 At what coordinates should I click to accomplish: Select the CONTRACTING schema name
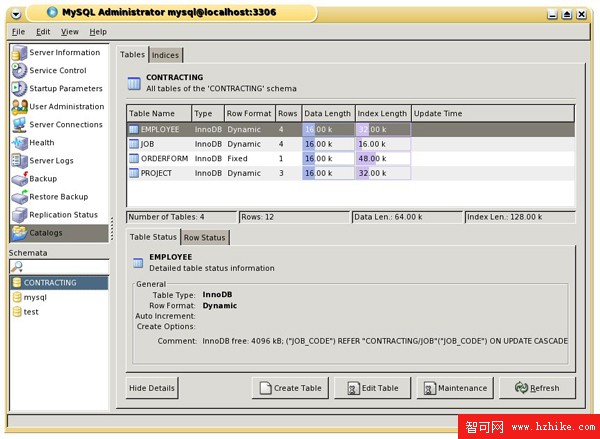tap(50, 283)
